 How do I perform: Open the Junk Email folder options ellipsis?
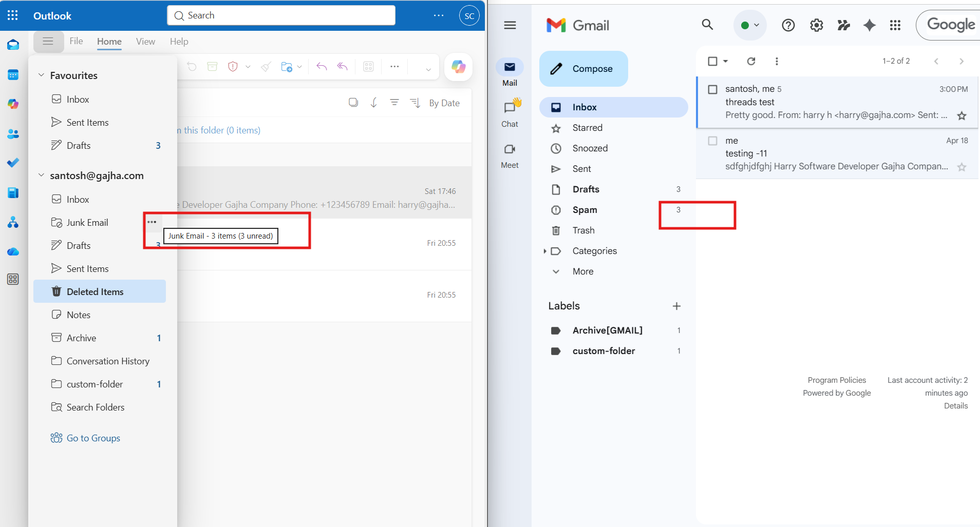(x=152, y=222)
